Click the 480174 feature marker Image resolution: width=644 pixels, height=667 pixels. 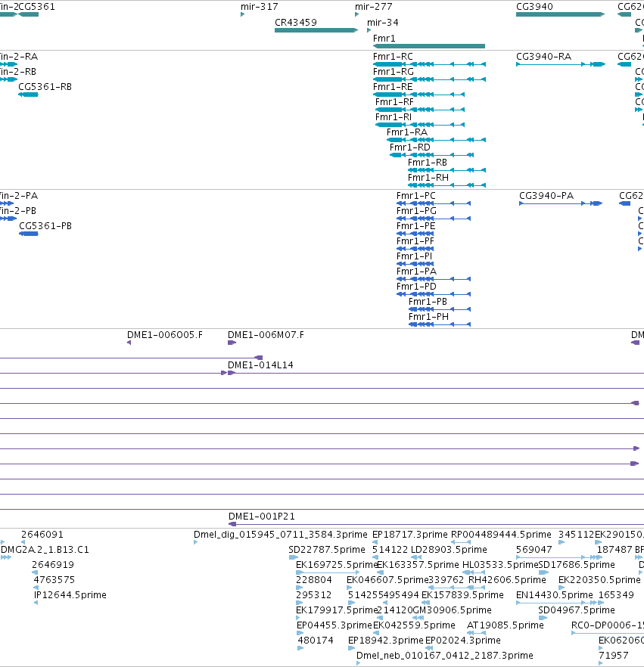pos(300,648)
